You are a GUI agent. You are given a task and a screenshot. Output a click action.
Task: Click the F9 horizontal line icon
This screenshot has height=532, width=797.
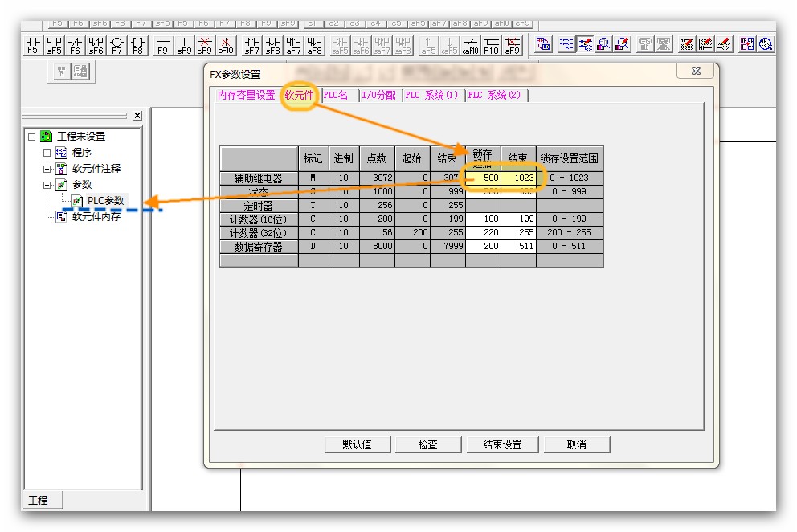click(x=163, y=44)
